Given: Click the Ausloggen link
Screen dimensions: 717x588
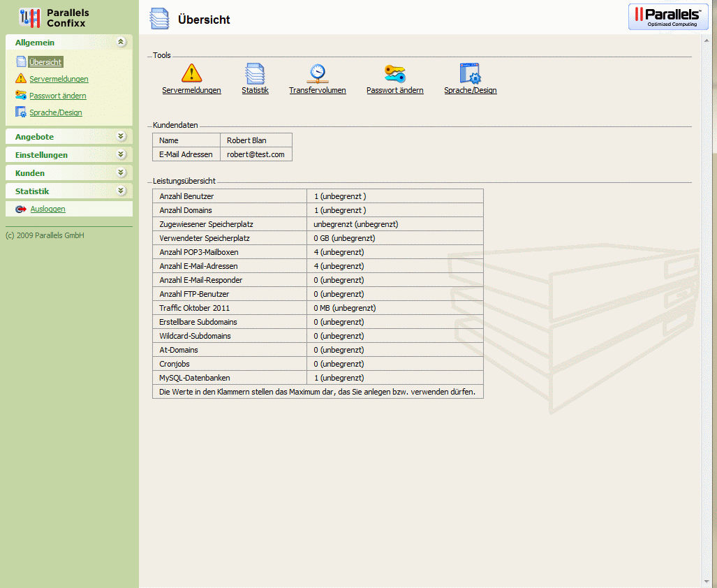Looking at the screenshot, I should coord(47,209).
